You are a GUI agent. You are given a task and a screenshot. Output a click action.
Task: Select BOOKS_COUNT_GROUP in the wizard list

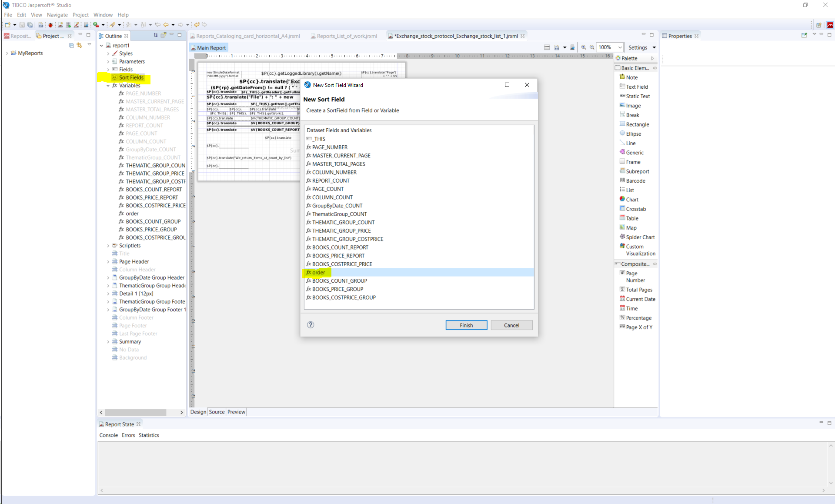pyautogui.click(x=339, y=281)
